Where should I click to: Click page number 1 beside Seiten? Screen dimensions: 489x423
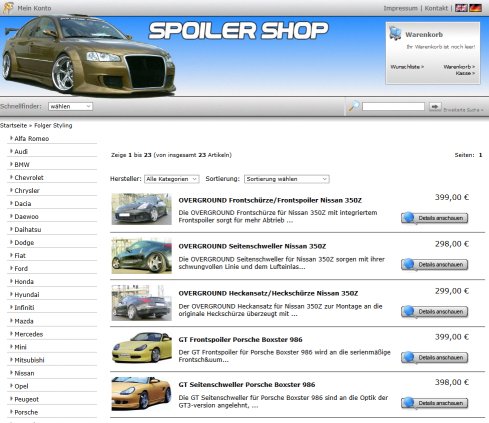(x=480, y=155)
